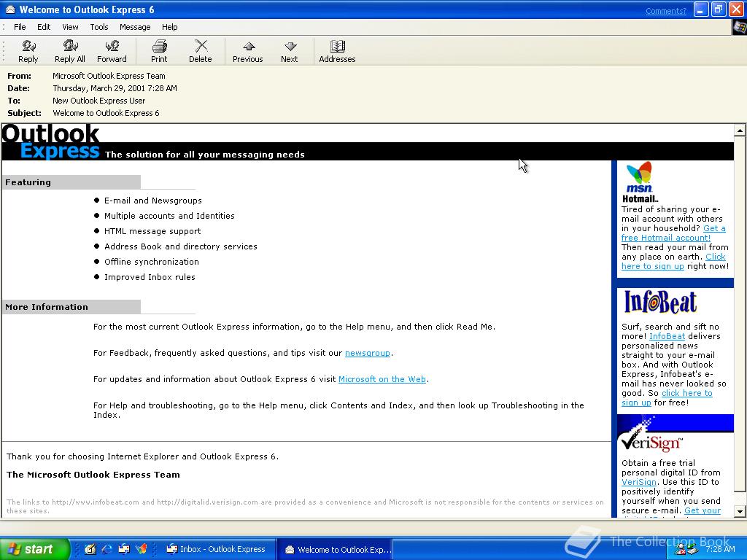
Task: Switch to Inbox - Outlook Express taskbar button
Action: pos(219,549)
